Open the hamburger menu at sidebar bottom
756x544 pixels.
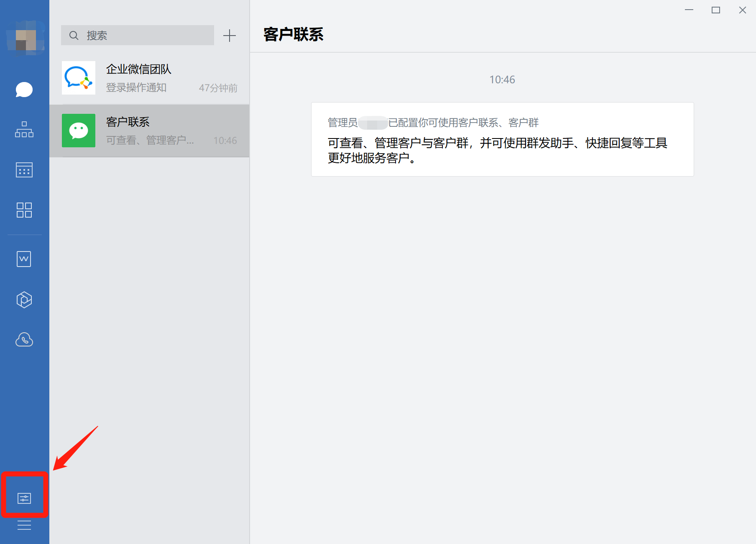click(24, 525)
